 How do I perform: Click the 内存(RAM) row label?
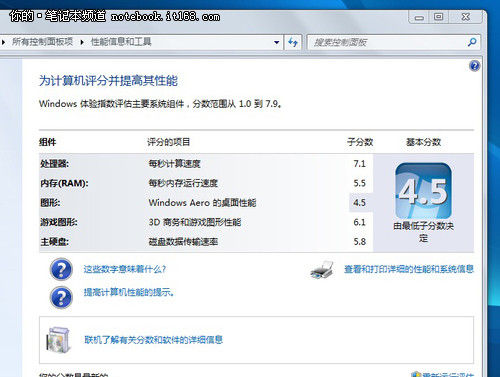tap(64, 183)
